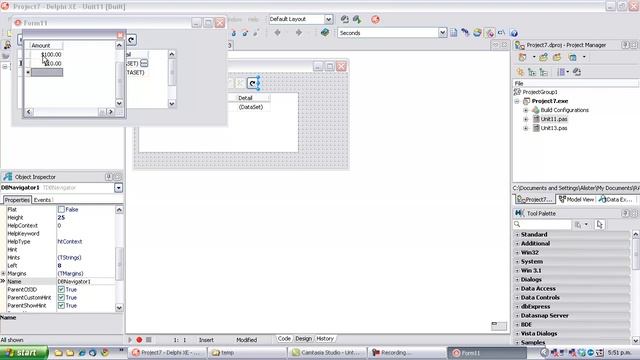Expand the Unit13.pas node
Viewport: 640px width, 360px height.
click(526, 128)
